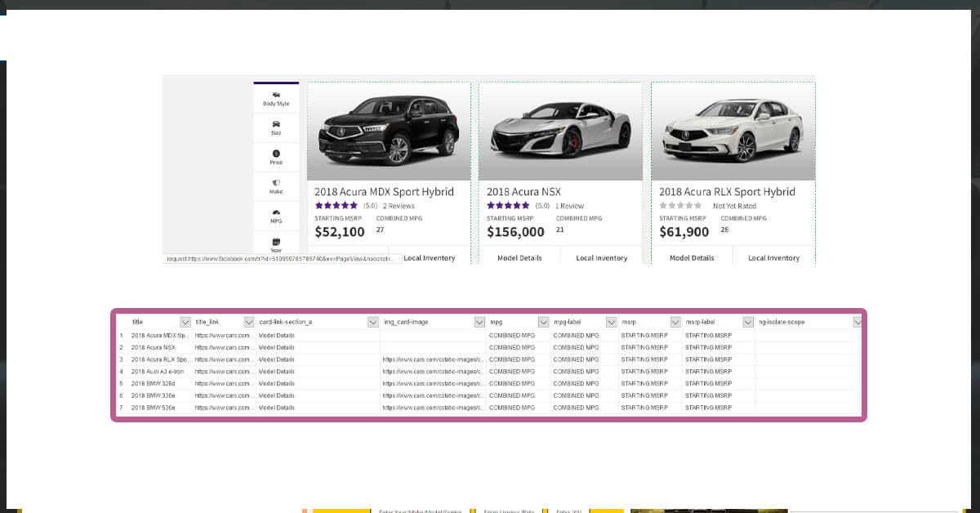Screen dimensions: 980x513
Task: Open the mpg-label column dropdown
Action: pos(611,322)
